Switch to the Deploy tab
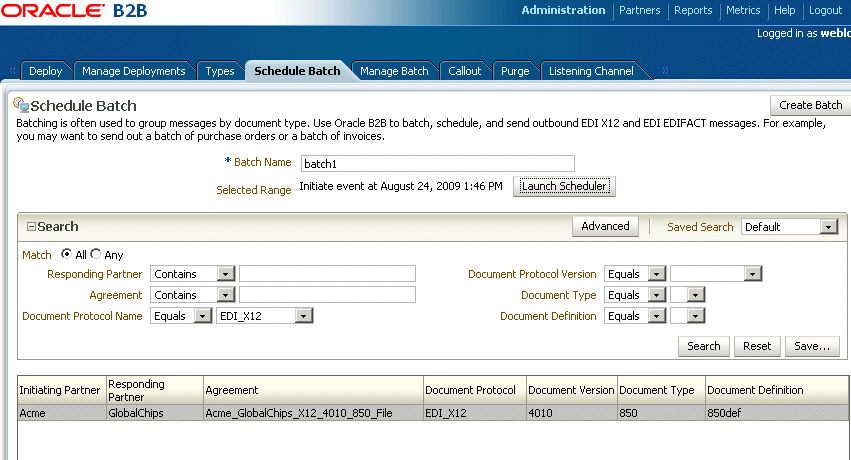The height and width of the screenshot is (460, 851). coord(46,71)
